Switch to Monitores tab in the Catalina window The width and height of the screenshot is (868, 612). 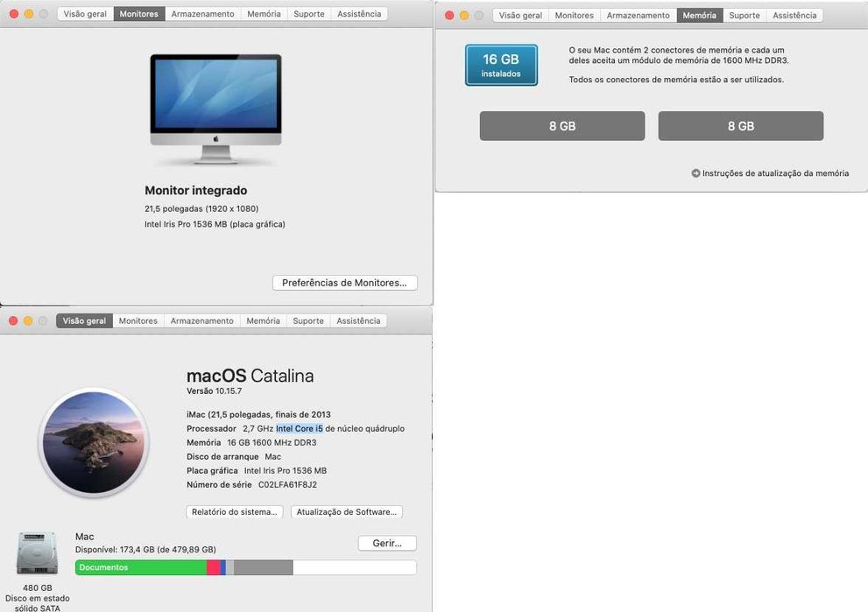click(138, 321)
